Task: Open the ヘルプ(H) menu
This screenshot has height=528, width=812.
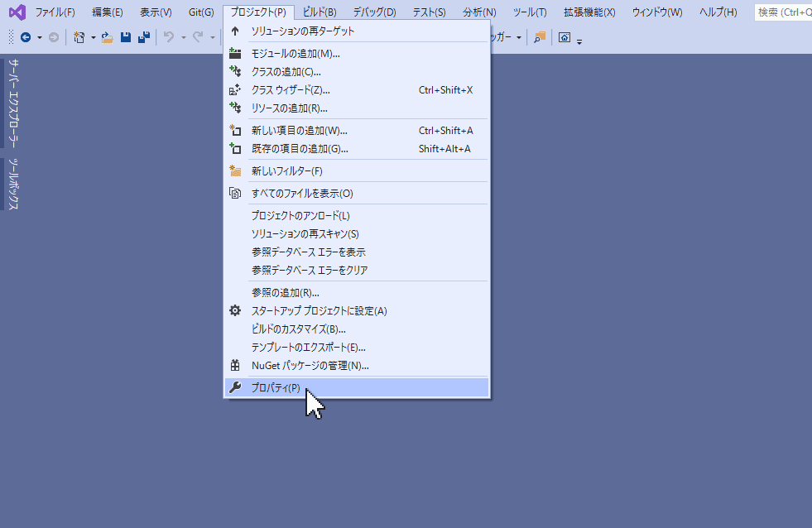Action: click(718, 12)
